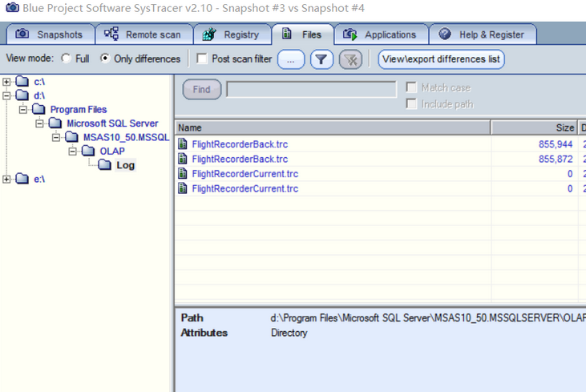The image size is (586, 392).
Task: Collapse the OLAP folder node
Action: click(x=72, y=152)
